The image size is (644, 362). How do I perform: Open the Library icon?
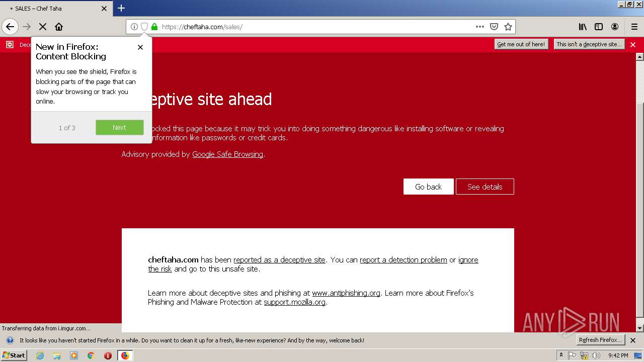583,27
